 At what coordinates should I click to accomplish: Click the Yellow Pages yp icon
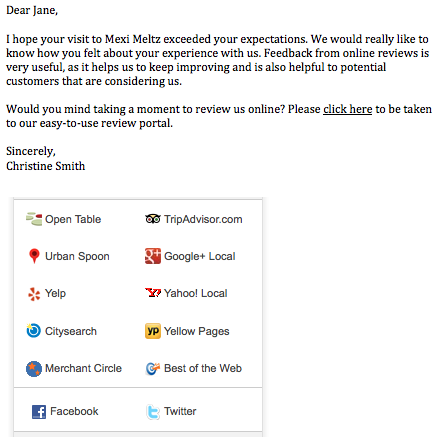[x=153, y=331]
